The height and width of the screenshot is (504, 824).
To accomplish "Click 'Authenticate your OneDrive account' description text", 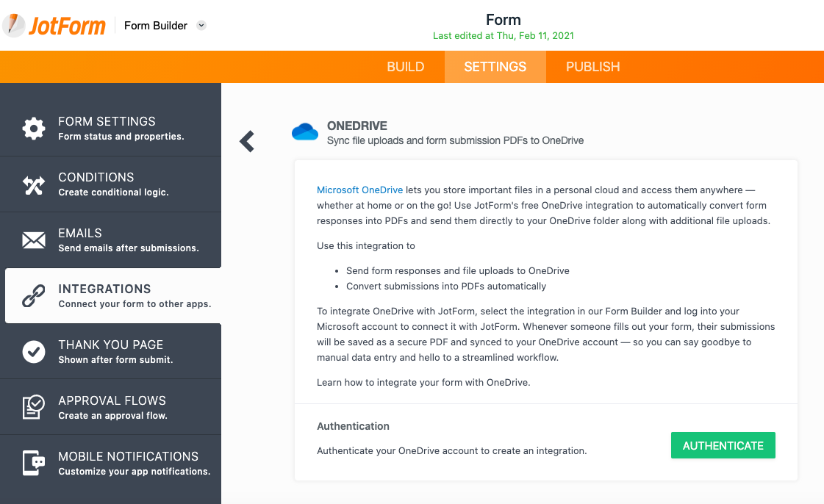I will tap(452, 451).
